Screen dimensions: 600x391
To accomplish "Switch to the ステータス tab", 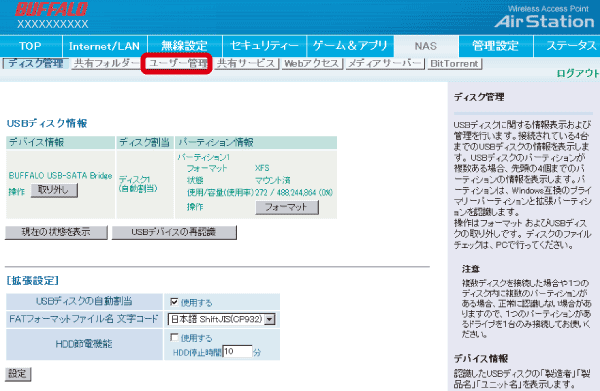I will 567,46.
